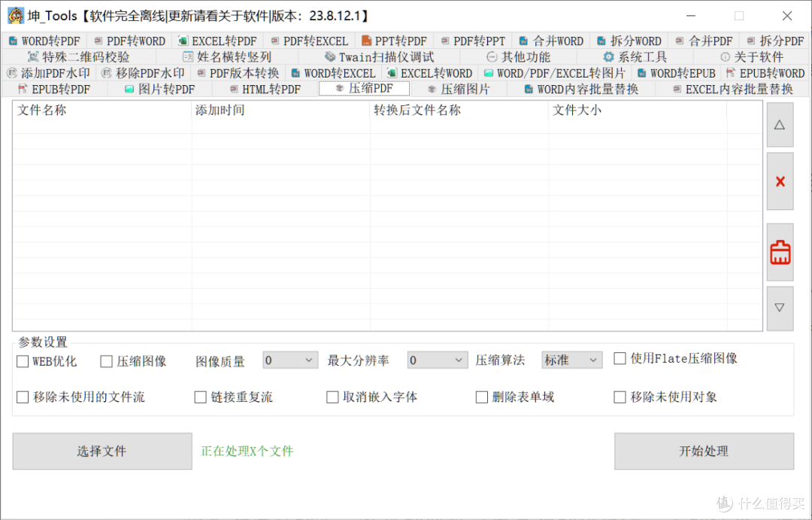This screenshot has width=812, height=520.
Task: Switch to 系统工具 tab
Action: tap(635, 57)
